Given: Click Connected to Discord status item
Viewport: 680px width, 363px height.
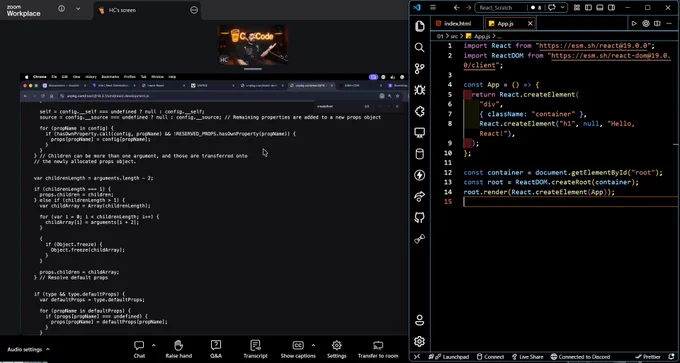Looking at the screenshot, I should tap(580, 356).
